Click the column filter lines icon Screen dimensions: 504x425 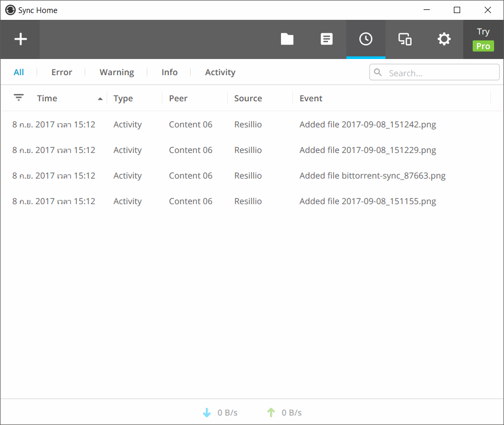click(19, 98)
